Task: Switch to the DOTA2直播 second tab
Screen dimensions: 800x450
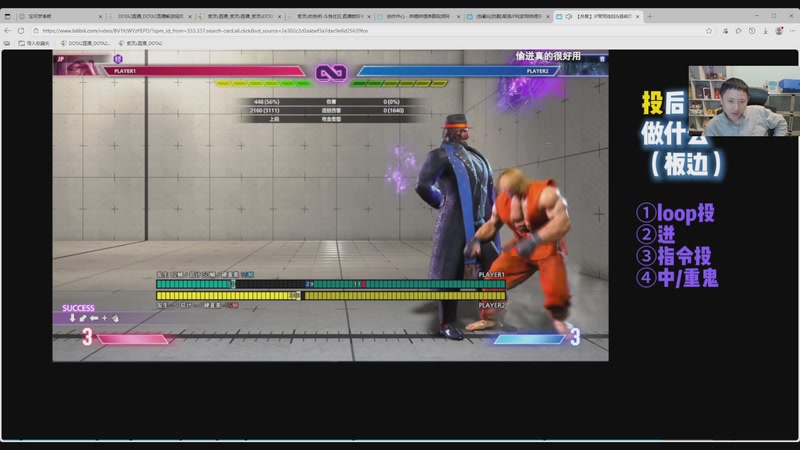Action: [151, 16]
